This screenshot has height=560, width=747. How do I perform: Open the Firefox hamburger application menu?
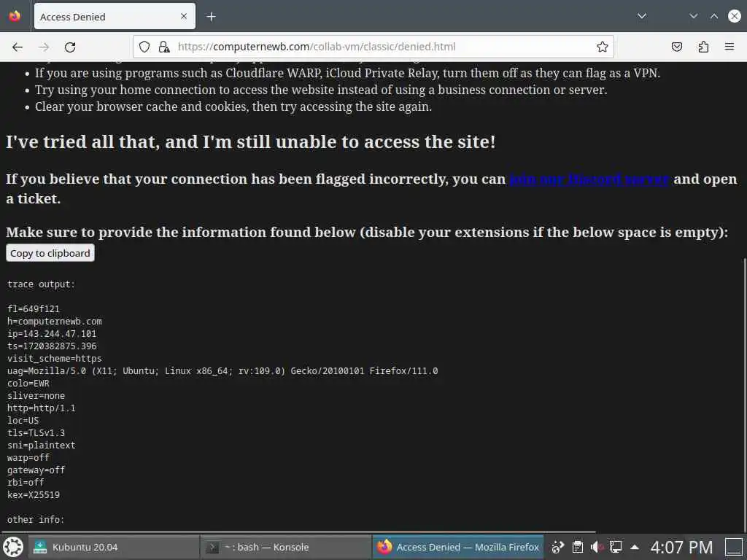click(729, 47)
